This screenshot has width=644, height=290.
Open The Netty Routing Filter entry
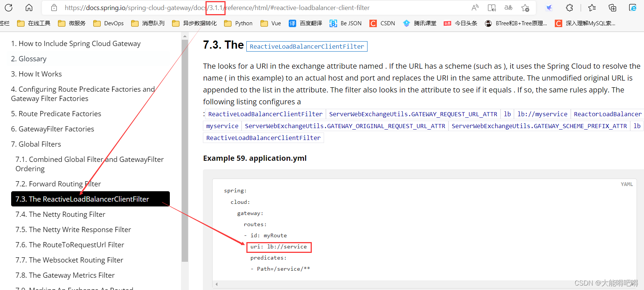click(60, 214)
